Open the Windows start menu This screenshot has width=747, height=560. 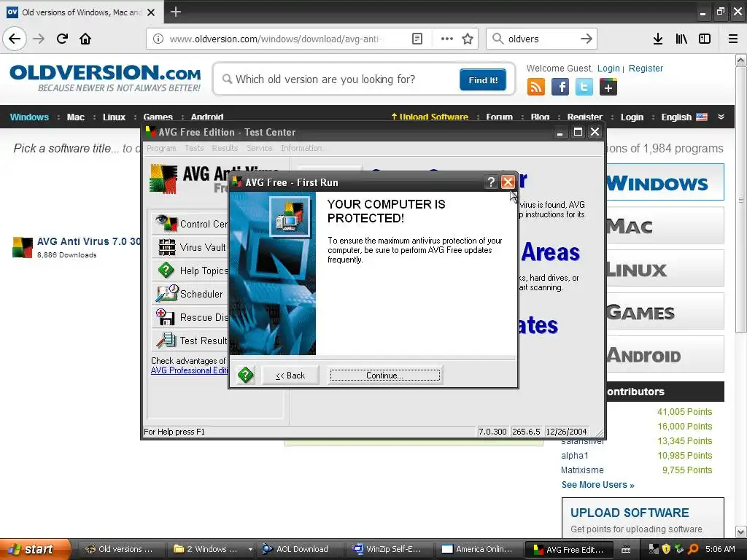[x=34, y=549]
